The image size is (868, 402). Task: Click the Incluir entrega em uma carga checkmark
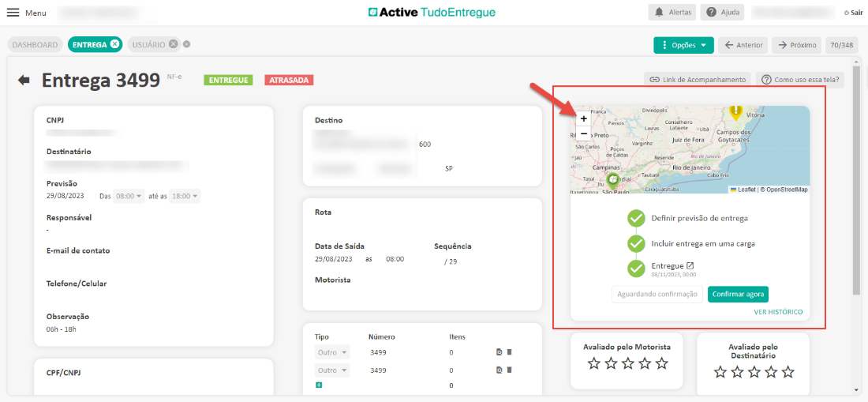point(636,243)
